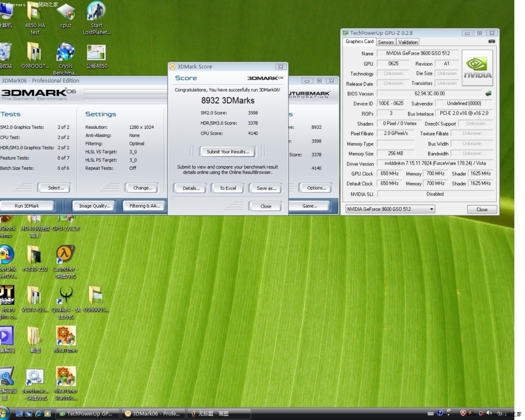Switch to TechPowerUp GPU-Z taskbar item
This screenshot has height=420, width=525.
pos(88,414)
